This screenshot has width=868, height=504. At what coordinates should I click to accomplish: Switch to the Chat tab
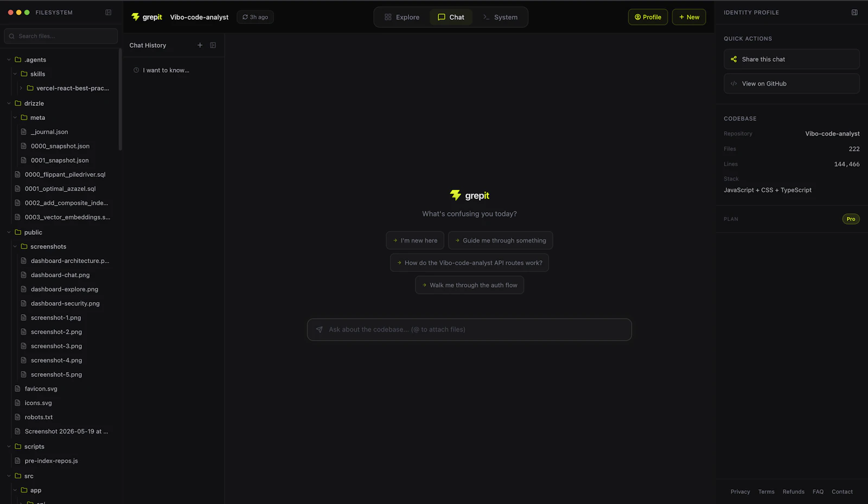[451, 17]
